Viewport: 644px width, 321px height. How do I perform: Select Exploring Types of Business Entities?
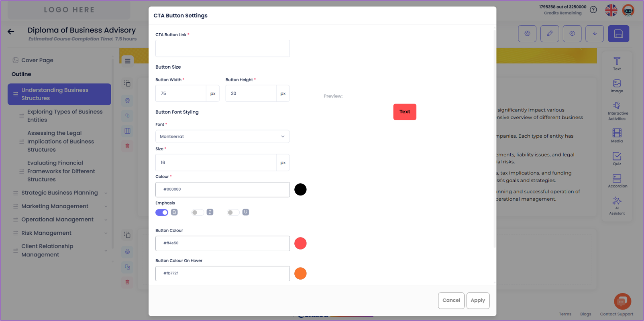coord(65,116)
